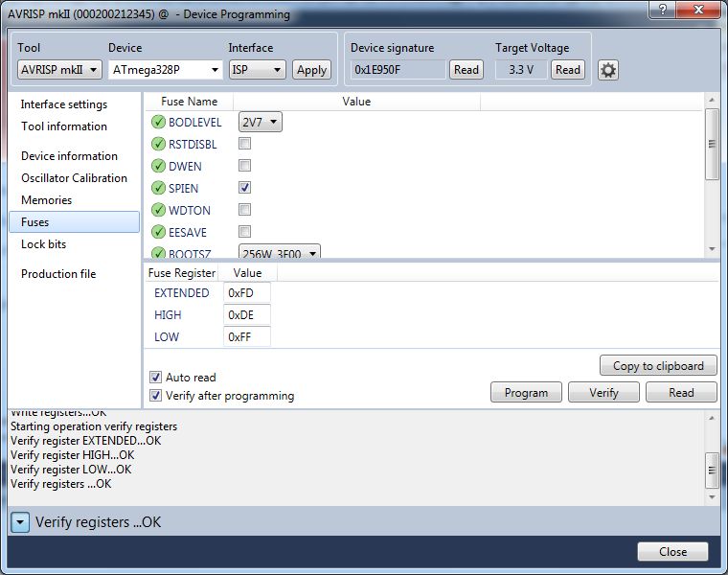This screenshot has width=728, height=575.
Task: Click the BODLEVEL green status checkmark
Action: pos(158,122)
